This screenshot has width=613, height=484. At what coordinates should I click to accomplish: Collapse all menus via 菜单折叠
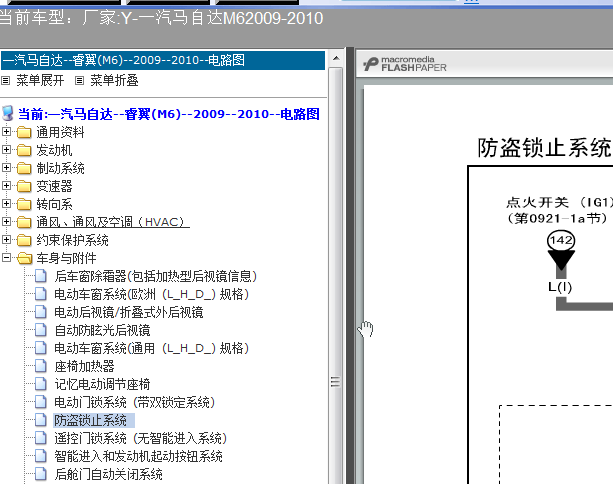coord(114,81)
